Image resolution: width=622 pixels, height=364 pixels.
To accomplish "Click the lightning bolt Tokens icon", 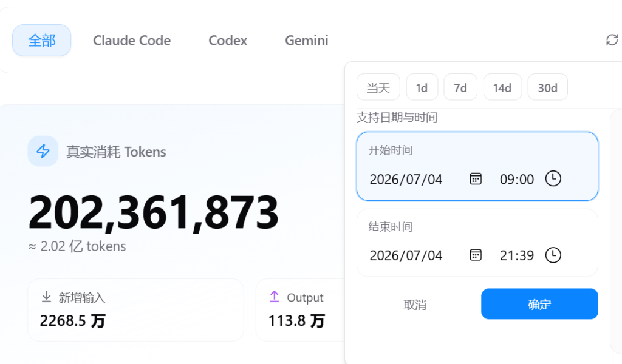I will (43, 151).
